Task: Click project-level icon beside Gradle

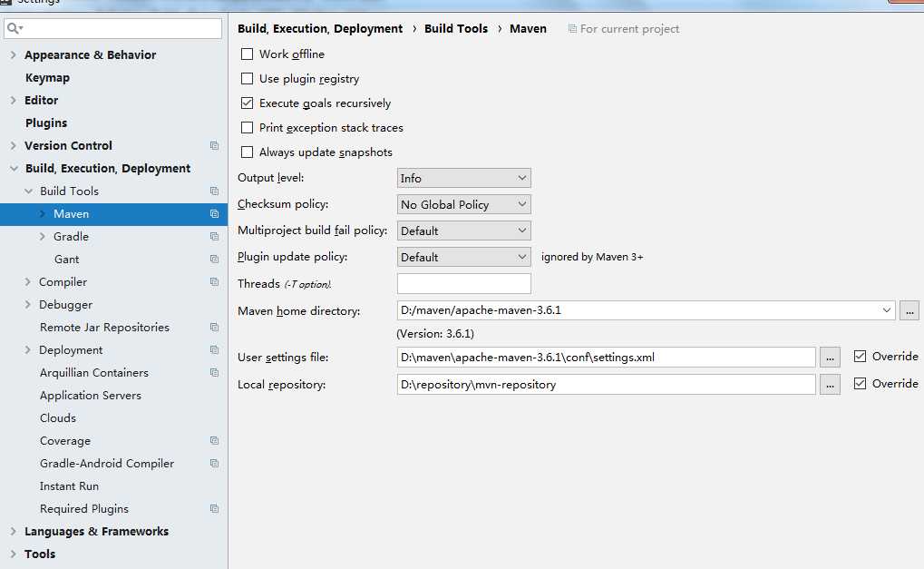Action: [x=215, y=237]
